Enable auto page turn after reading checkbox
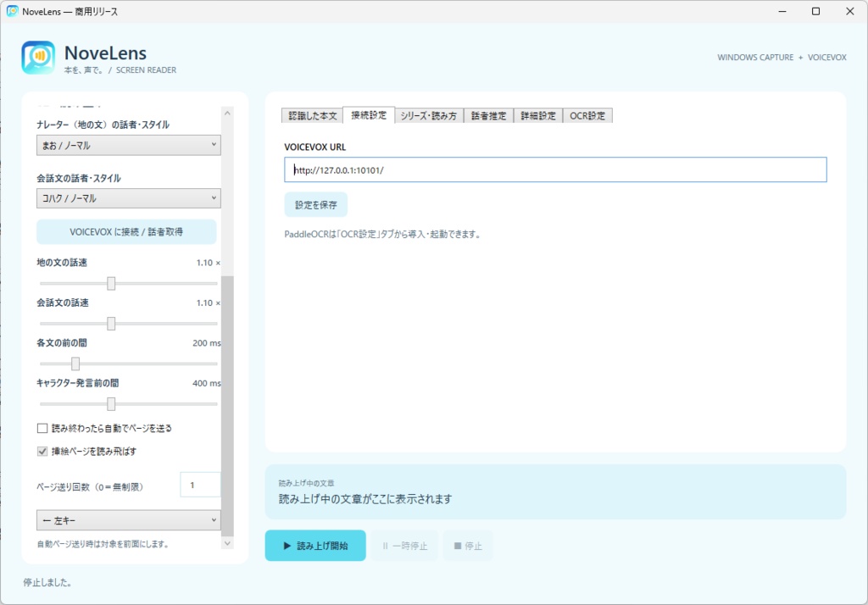The height and width of the screenshot is (605, 868). pyautogui.click(x=42, y=429)
